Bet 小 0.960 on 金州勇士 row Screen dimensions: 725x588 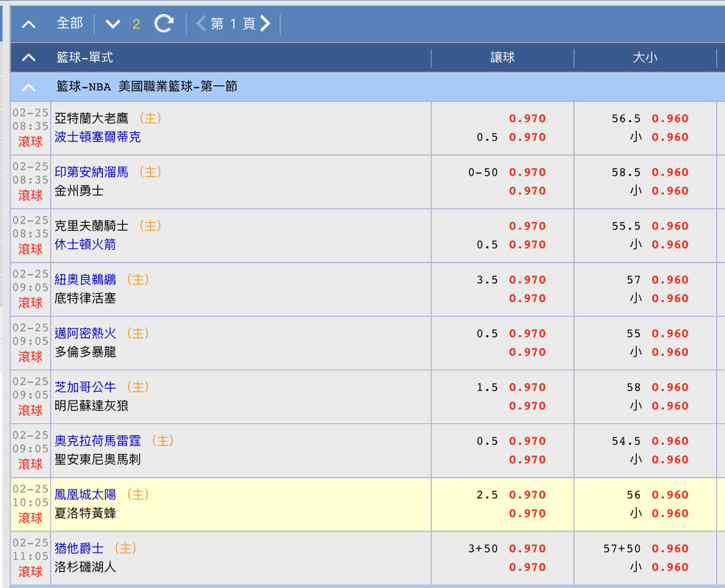pos(670,191)
